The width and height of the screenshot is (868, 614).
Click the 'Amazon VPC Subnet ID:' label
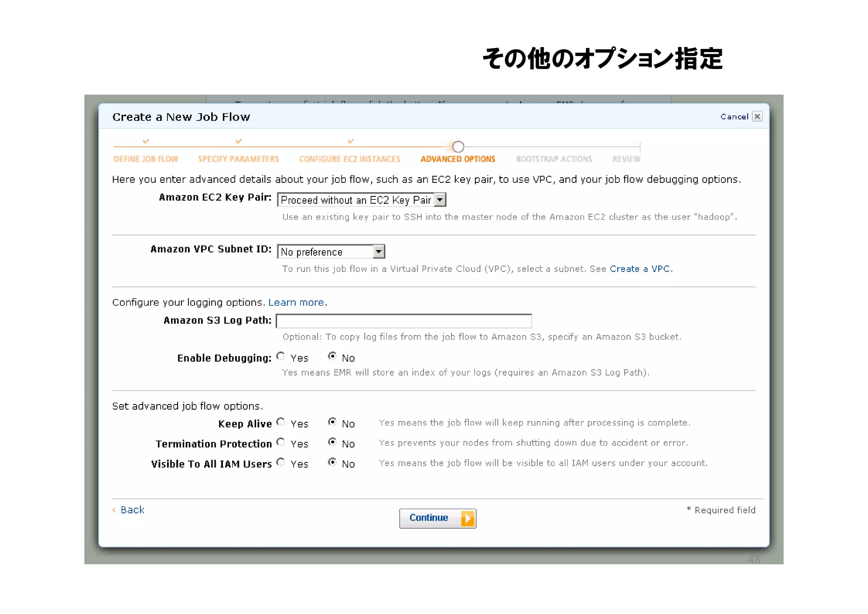[211, 249]
